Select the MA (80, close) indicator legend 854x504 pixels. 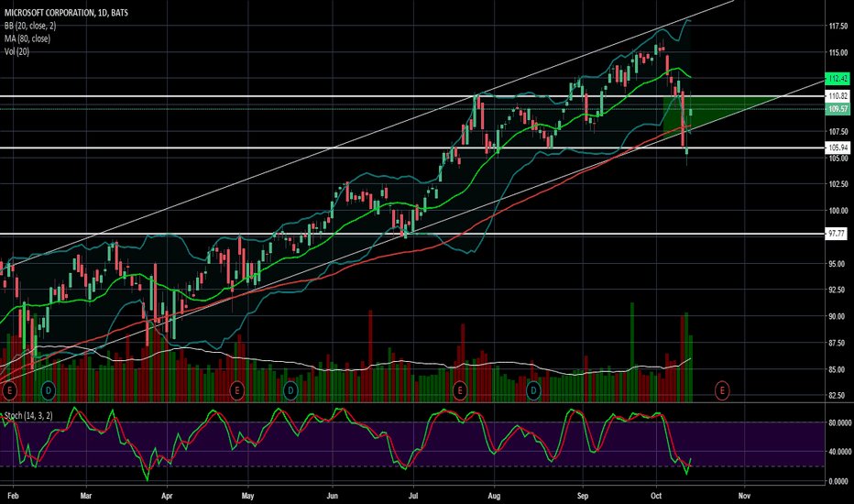(27, 38)
